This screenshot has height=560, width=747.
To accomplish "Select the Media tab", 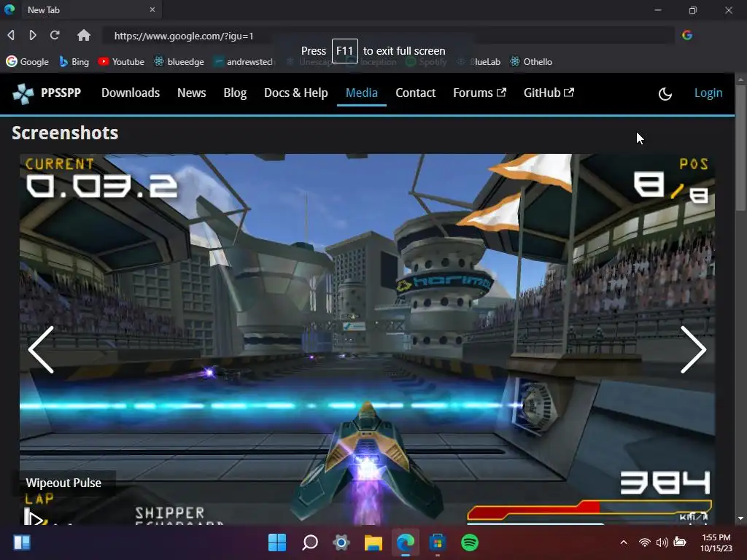I will tap(362, 93).
